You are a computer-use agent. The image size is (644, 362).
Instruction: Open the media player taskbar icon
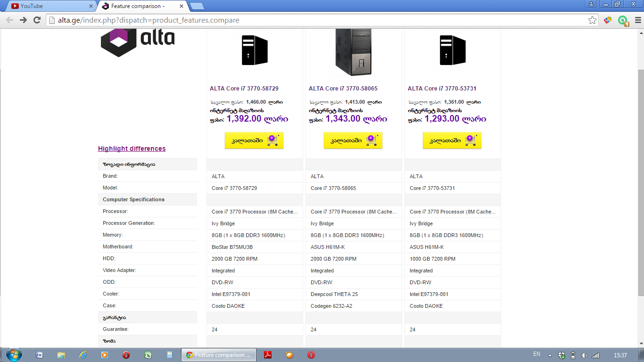[105, 355]
